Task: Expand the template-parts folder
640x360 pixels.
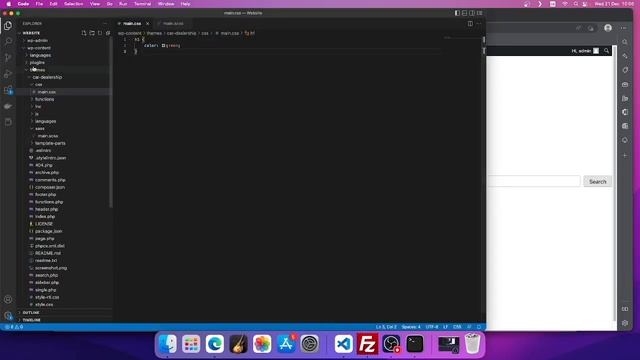Action: [50, 143]
